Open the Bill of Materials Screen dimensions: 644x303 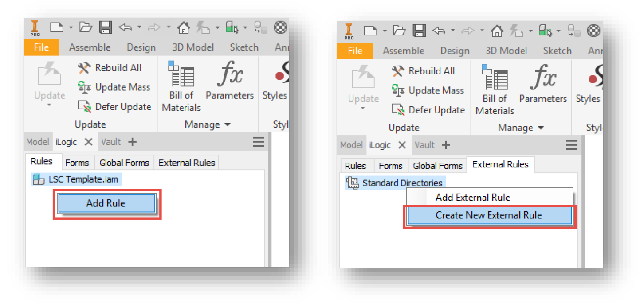(181, 84)
